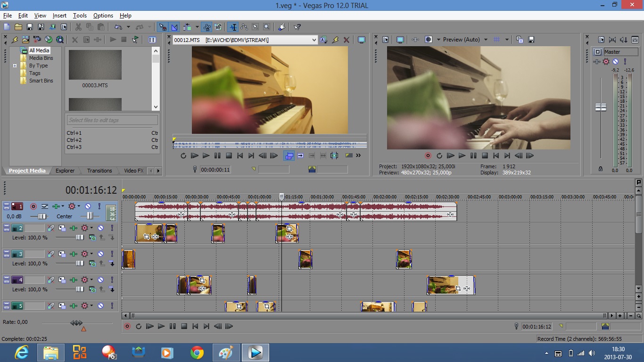Image resolution: width=644 pixels, height=362 pixels.
Task: Open Video Preview overlays grid dropdown arrow
Action: pyautogui.click(x=507, y=40)
